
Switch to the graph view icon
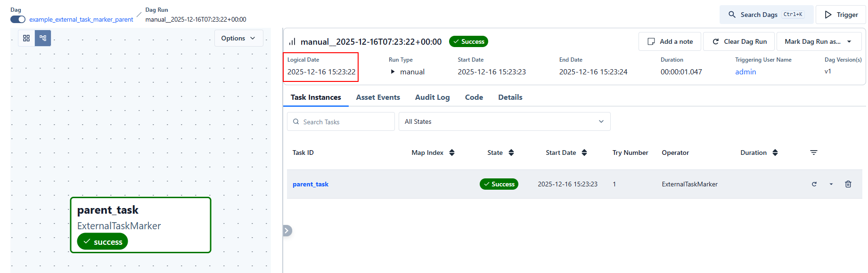point(43,38)
